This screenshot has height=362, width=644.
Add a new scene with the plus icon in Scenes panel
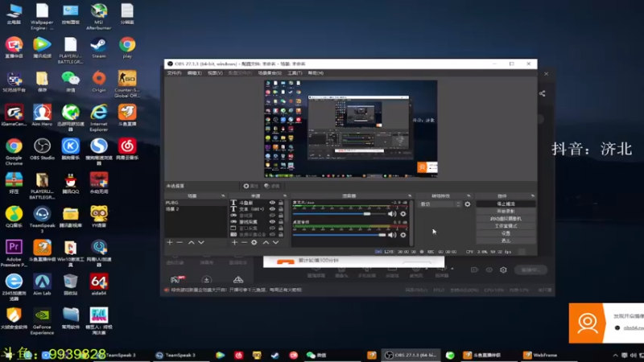click(x=170, y=243)
